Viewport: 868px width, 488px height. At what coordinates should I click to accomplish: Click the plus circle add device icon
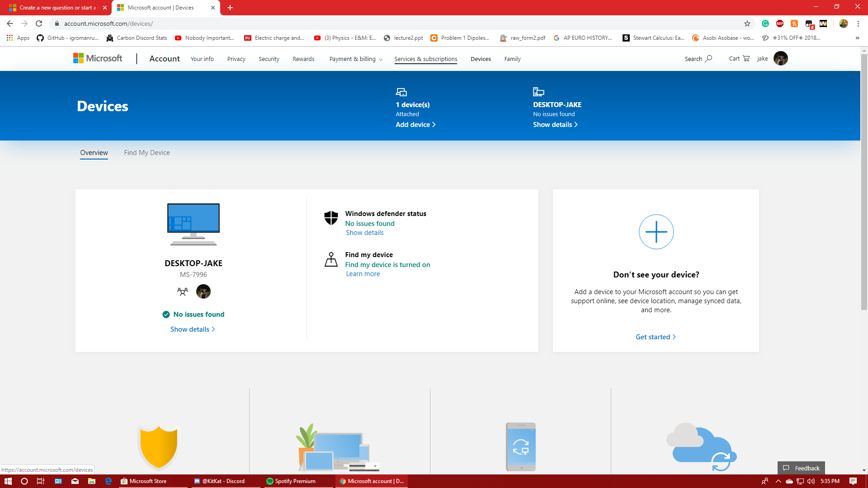(656, 232)
